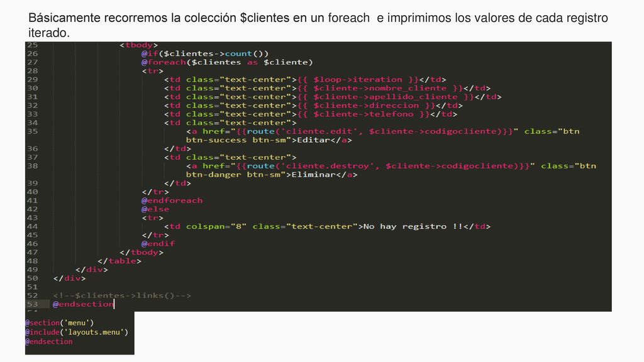Click line number 50 in the gutter
The image size is (644, 362).
pos(33,278)
